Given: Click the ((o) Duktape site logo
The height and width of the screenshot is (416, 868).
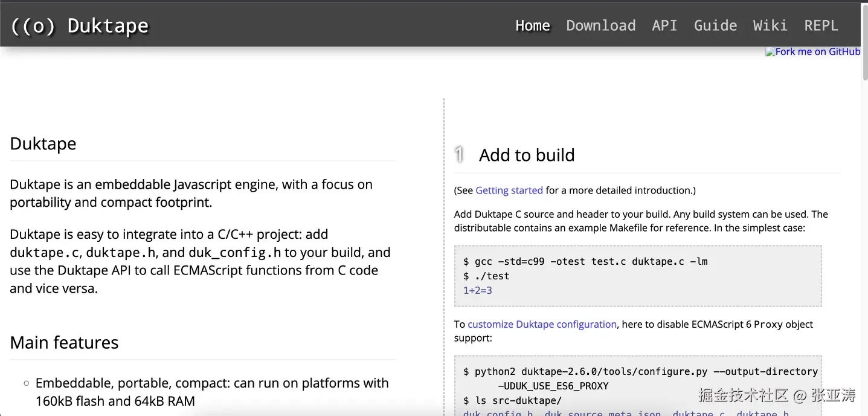Looking at the screenshot, I should 80,26.
